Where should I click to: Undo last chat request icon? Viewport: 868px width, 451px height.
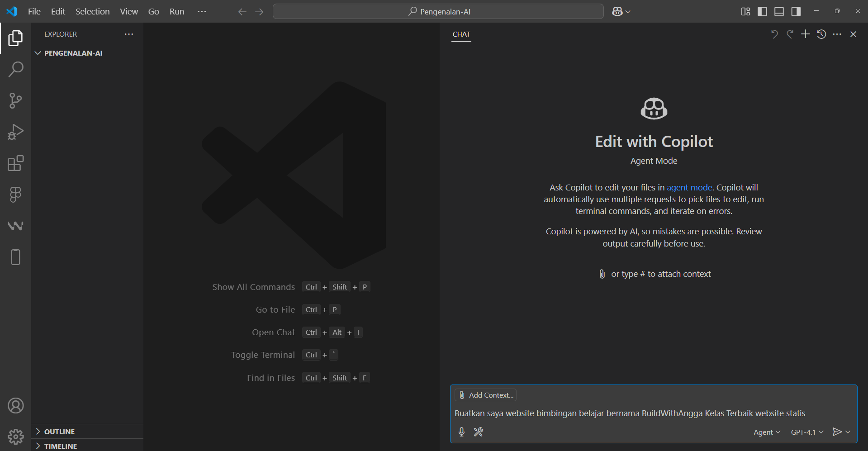point(774,34)
